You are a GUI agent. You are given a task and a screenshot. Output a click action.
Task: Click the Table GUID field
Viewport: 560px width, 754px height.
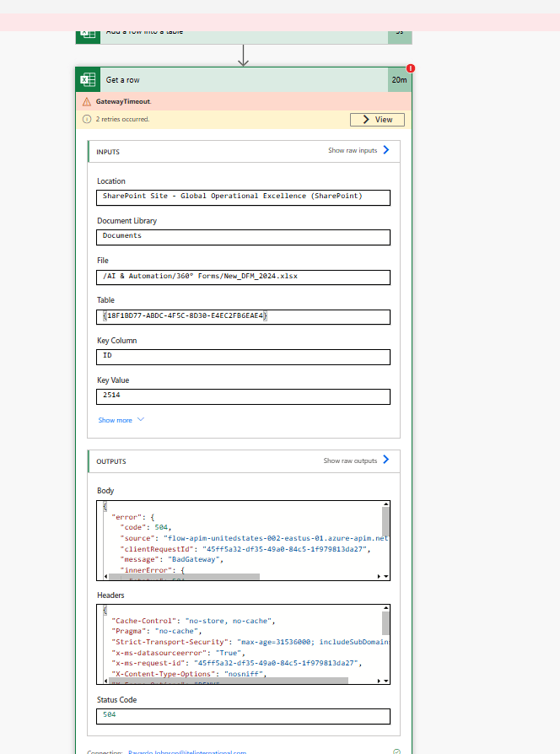pos(243,317)
